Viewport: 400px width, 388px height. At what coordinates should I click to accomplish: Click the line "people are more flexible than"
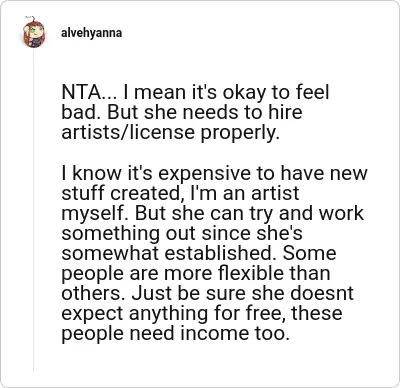(196, 274)
